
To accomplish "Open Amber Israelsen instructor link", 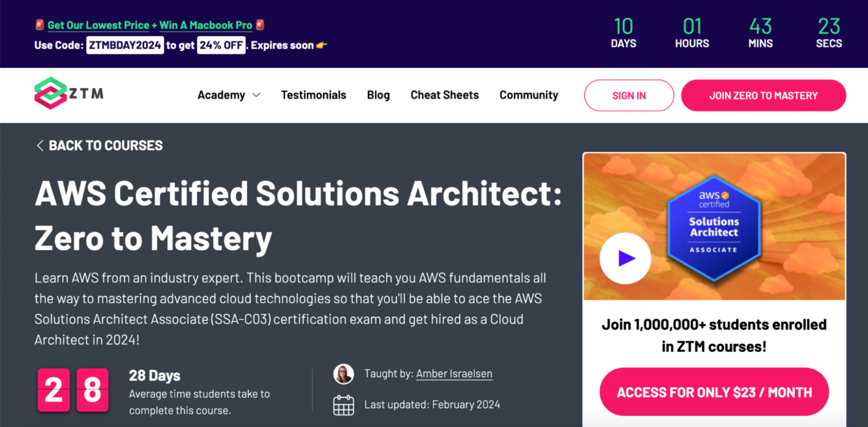I will coord(454,374).
